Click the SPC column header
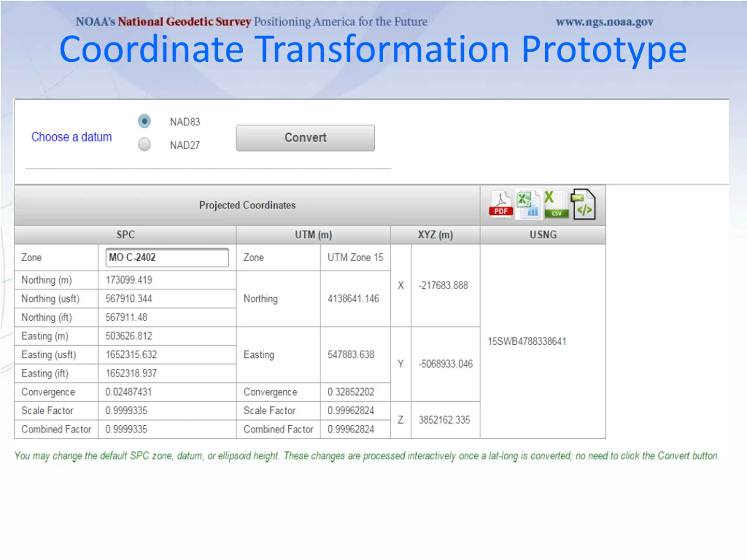The image size is (747, 560). (125, 235)
